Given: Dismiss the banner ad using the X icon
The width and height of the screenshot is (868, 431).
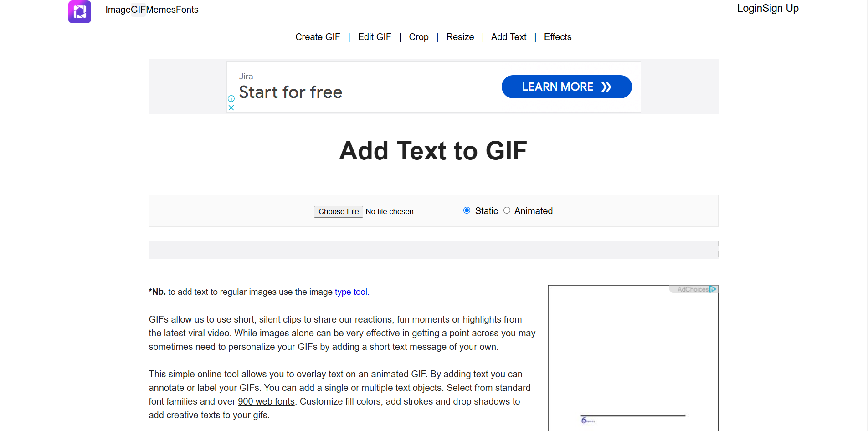Looking at the screenshot, I should tap(231, 108).
